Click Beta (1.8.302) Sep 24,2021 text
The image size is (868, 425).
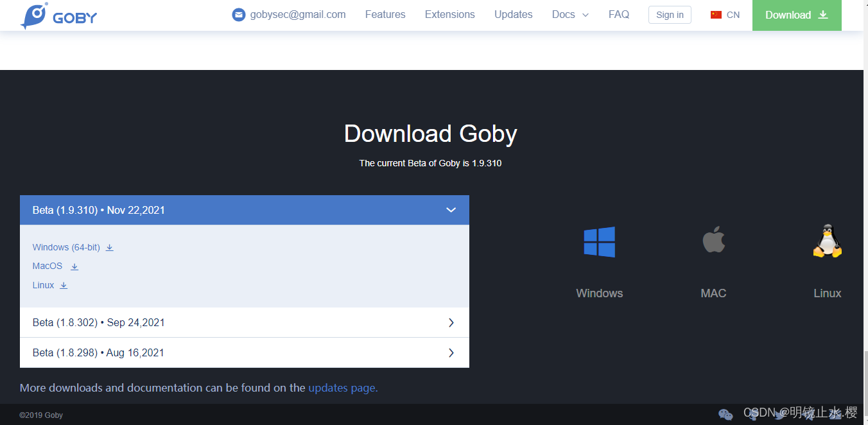[x=99, y=322]
